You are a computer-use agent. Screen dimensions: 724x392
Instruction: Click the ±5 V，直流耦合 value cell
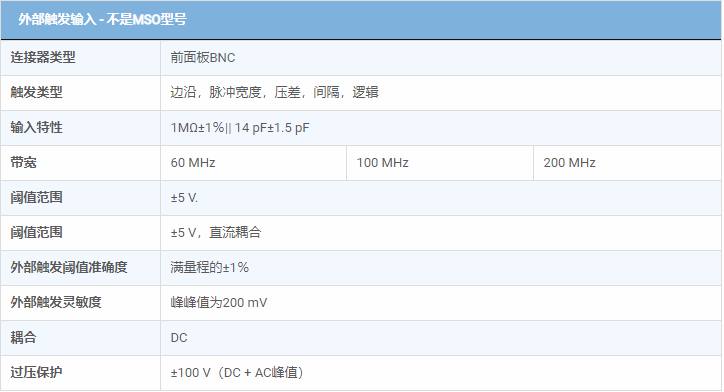click(x=440, y=233)
